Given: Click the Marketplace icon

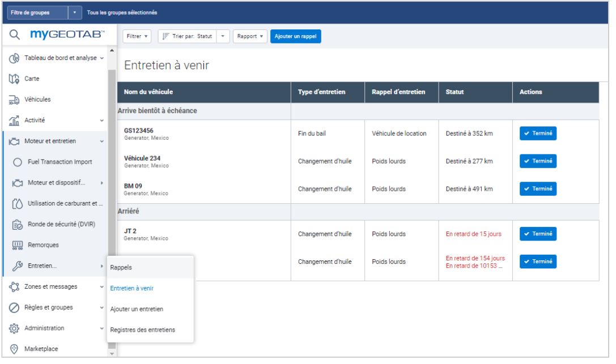Looking at the screenshot, I should click(15, 349).
